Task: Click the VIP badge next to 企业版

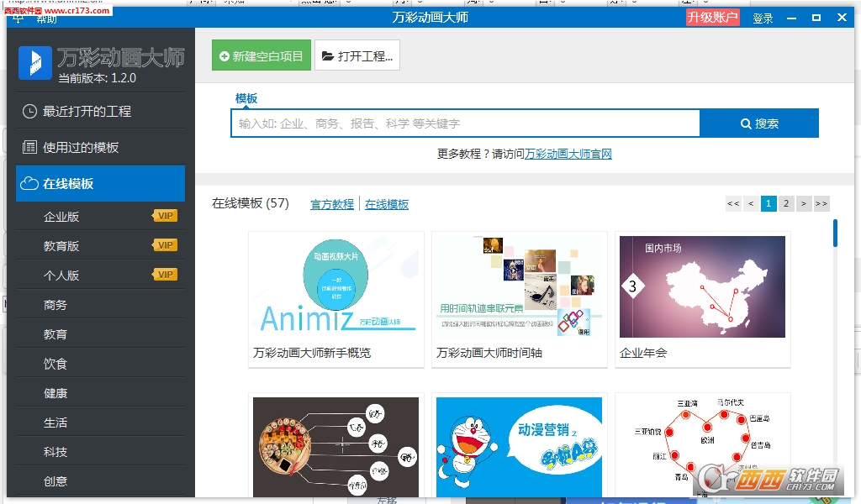Action: click(x=166, y=215)
